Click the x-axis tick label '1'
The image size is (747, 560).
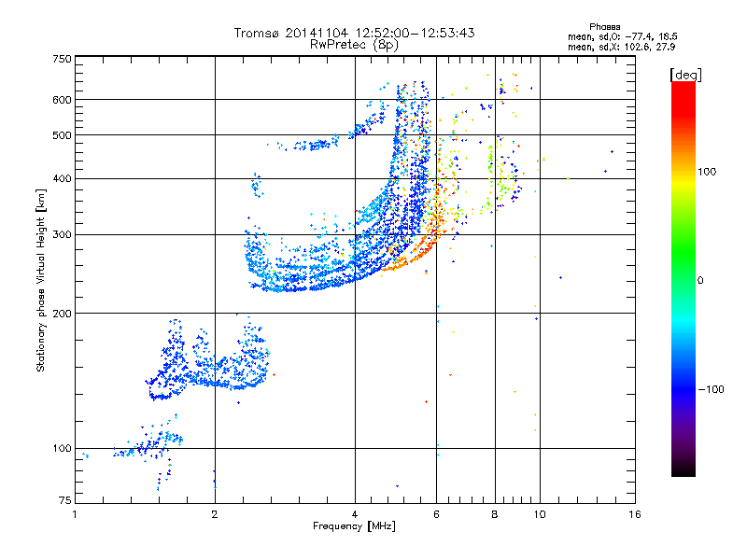(x=75, y=514)
